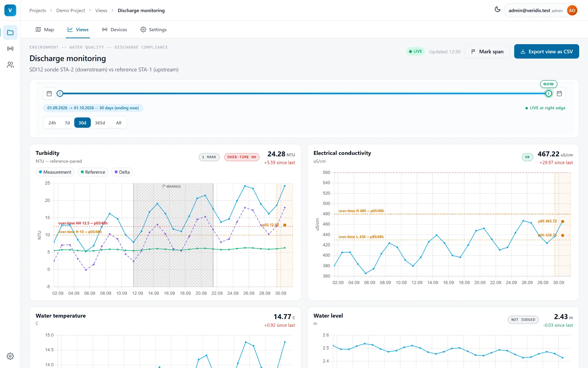Click the right time range slider handle

[x=549, y=94]
